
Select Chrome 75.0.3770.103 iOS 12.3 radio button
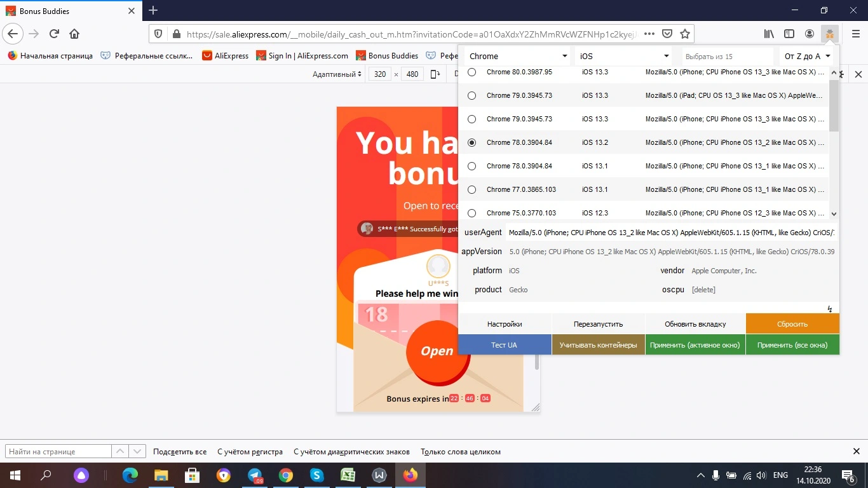[471, 213]
